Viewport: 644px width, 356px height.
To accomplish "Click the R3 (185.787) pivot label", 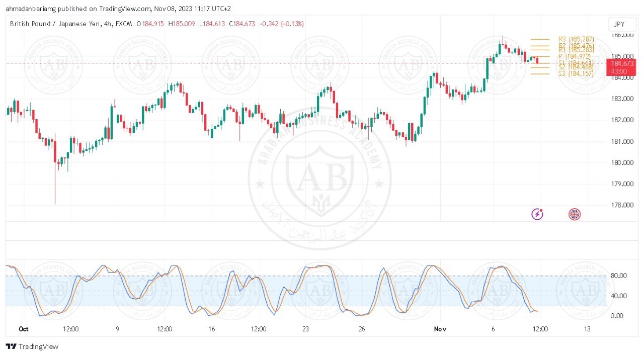I will pos(576,39).
